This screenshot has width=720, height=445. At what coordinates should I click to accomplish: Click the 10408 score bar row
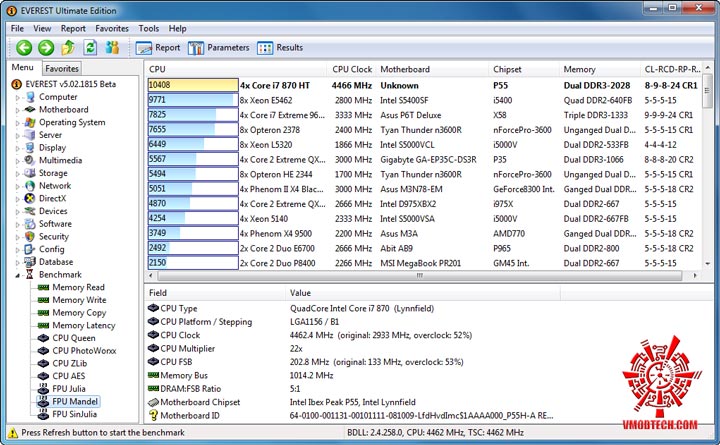point(193,85)
